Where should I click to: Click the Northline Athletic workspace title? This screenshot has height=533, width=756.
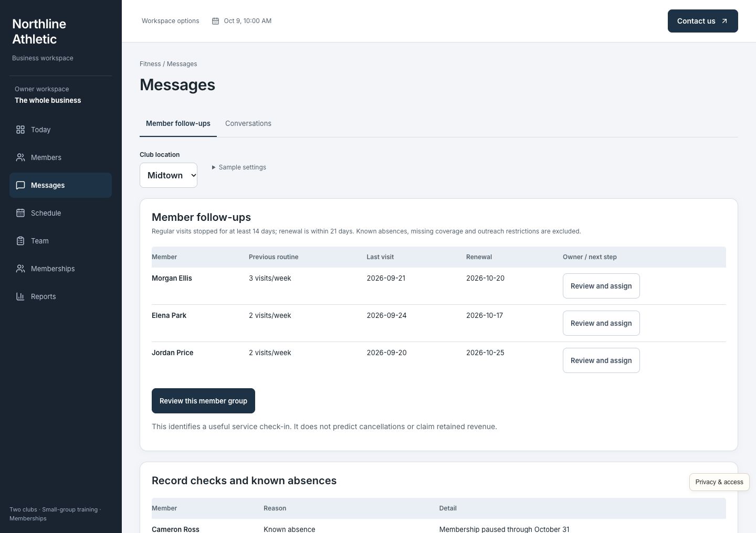[x=39, y=31]
